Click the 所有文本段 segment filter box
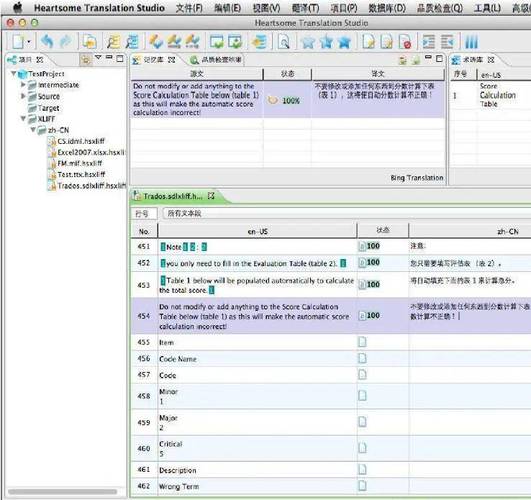Viewport: 531px width, 500px height. coord(347,213)
